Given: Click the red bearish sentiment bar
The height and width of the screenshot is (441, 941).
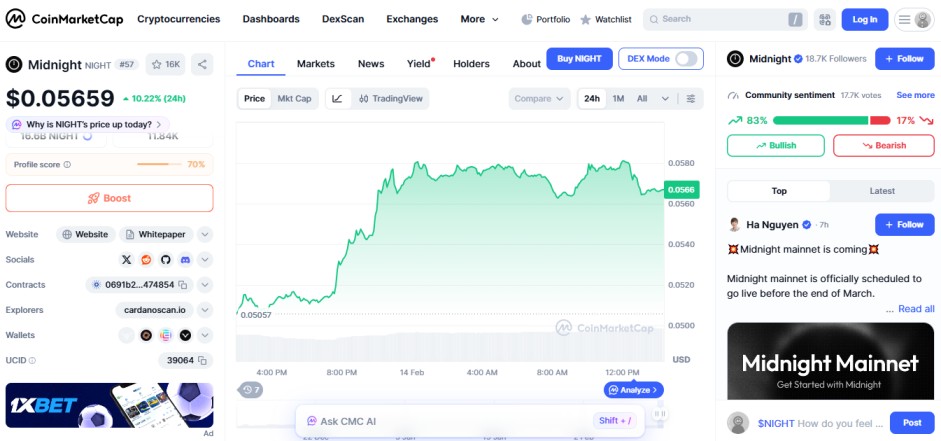Looking at the screenshot, I should [880, 121].
